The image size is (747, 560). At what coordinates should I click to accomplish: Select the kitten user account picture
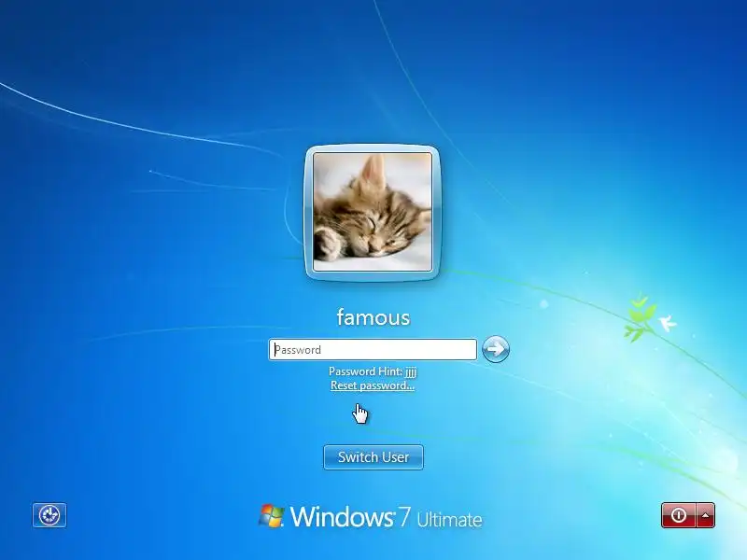pyautogui.click(x=373, y=212)
